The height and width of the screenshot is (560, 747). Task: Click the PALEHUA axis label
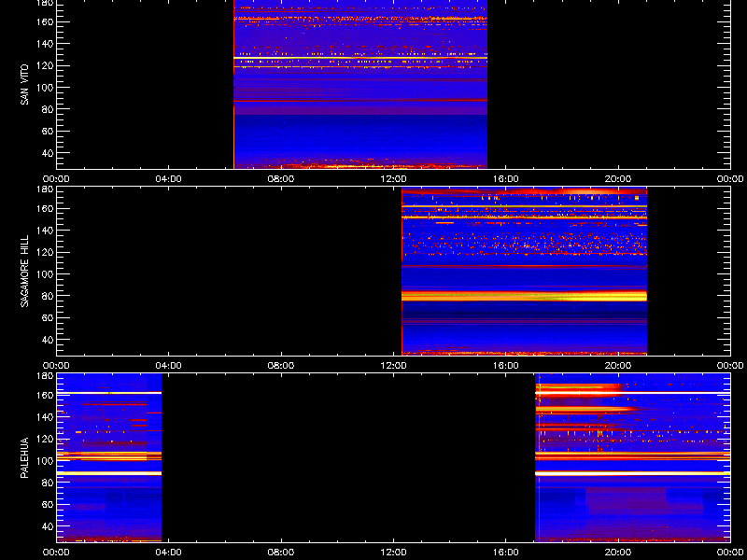point(24,457)
